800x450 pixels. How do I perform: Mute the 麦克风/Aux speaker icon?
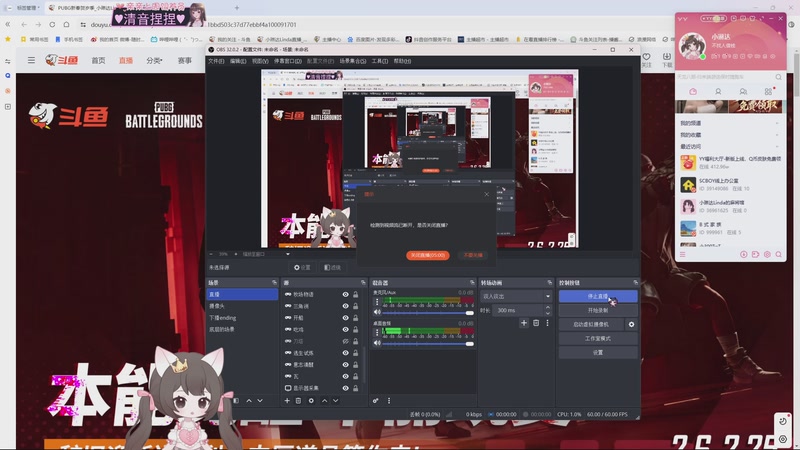pyautogui.click(x=377, y=312)
